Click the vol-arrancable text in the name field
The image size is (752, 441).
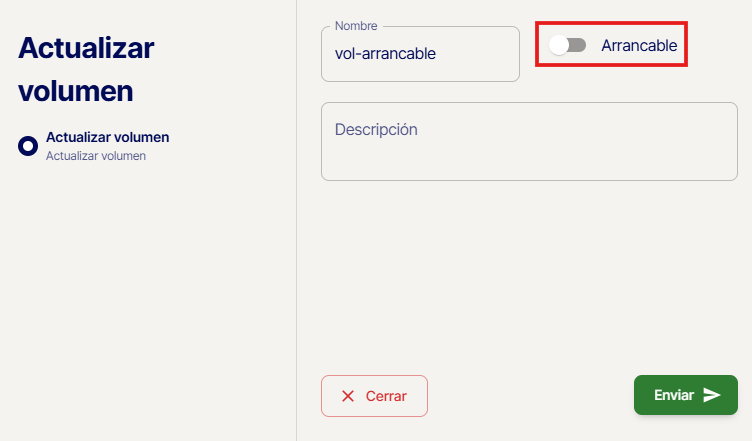(x=385, y=54)
